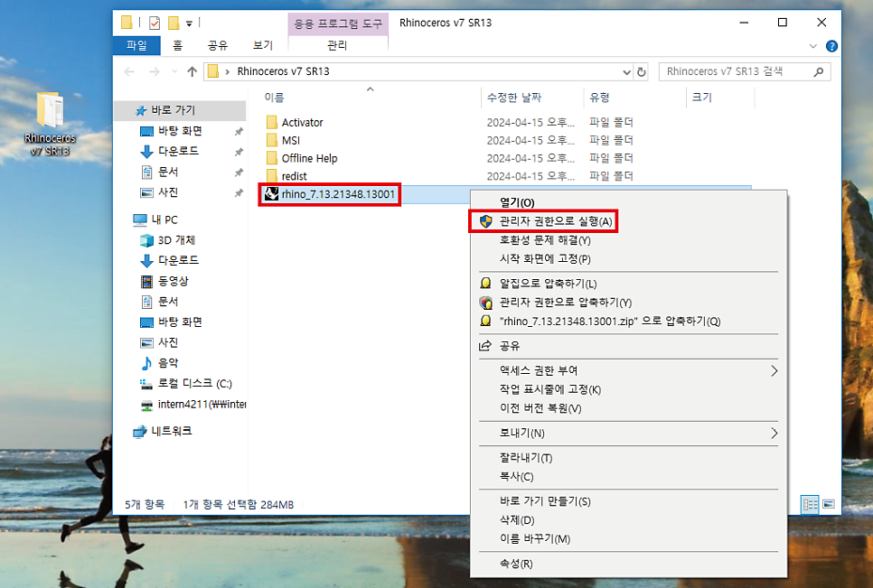This screenshot has height=588, width=873.
Task: Choose 이전 버전 복원(V)
Action: pos(629,408)
